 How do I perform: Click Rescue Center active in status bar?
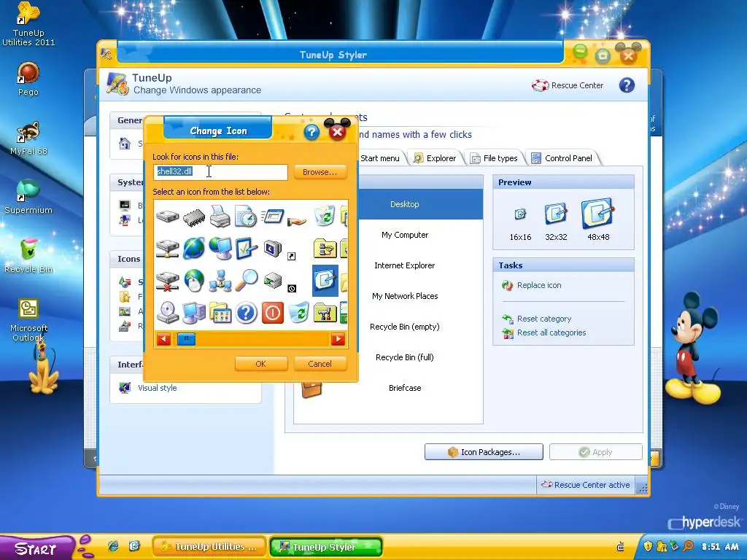(586, 485)
